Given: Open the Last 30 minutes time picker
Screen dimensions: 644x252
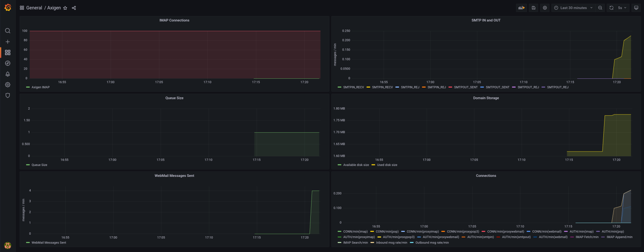Looking at the screenshot, I should (574, 8).
